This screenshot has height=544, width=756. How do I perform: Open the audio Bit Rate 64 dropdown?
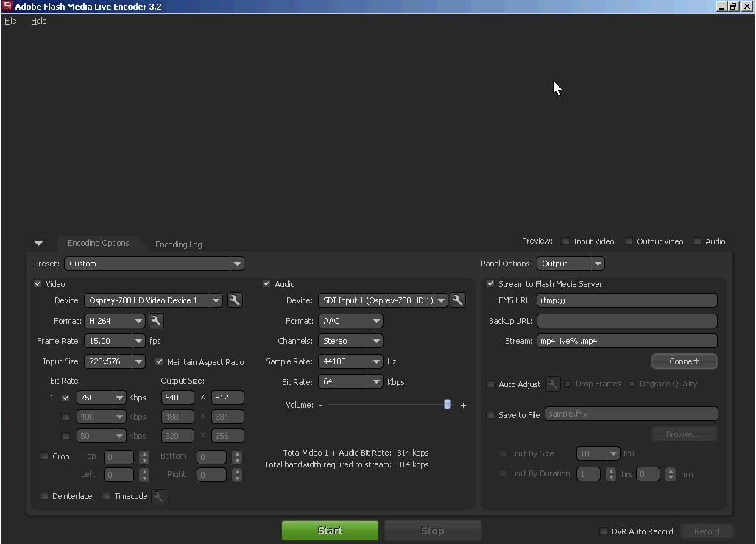pos(350,381)
